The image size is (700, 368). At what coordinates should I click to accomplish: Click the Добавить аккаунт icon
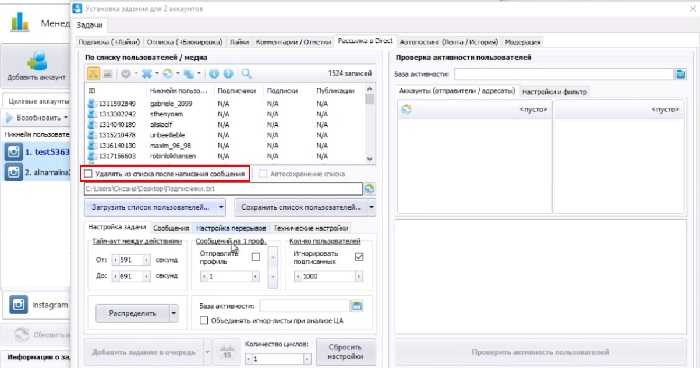[37, 62]
